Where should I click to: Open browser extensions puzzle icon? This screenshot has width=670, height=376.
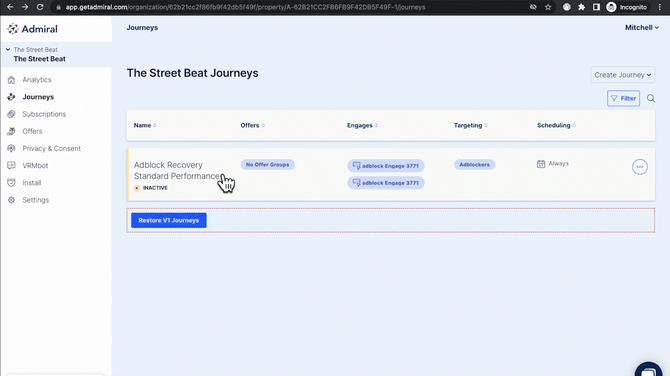[x=581, y=7]
